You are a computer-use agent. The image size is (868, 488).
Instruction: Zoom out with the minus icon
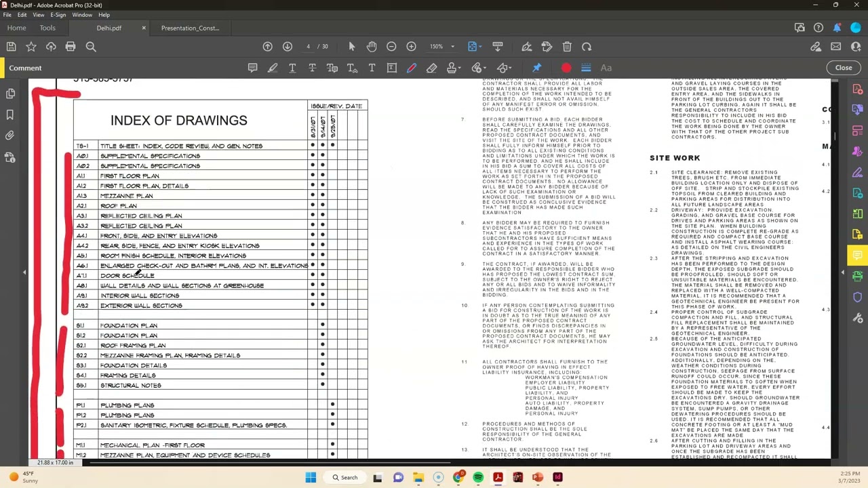point(391,47)
